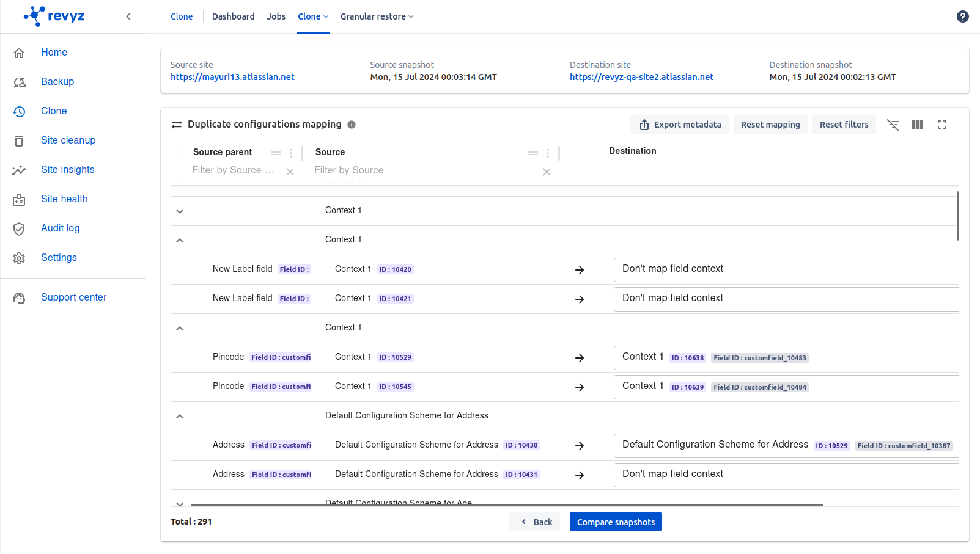Collapse the sidebar with the chevron arrow

coord(128,16)
